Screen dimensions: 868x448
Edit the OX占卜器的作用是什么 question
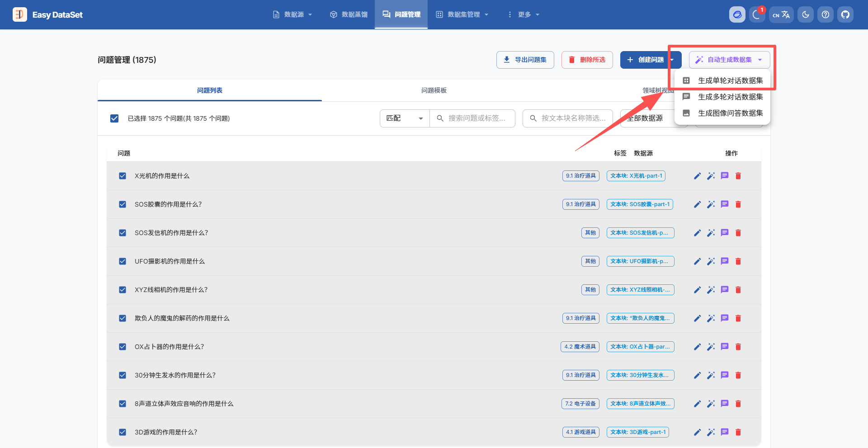698,347
